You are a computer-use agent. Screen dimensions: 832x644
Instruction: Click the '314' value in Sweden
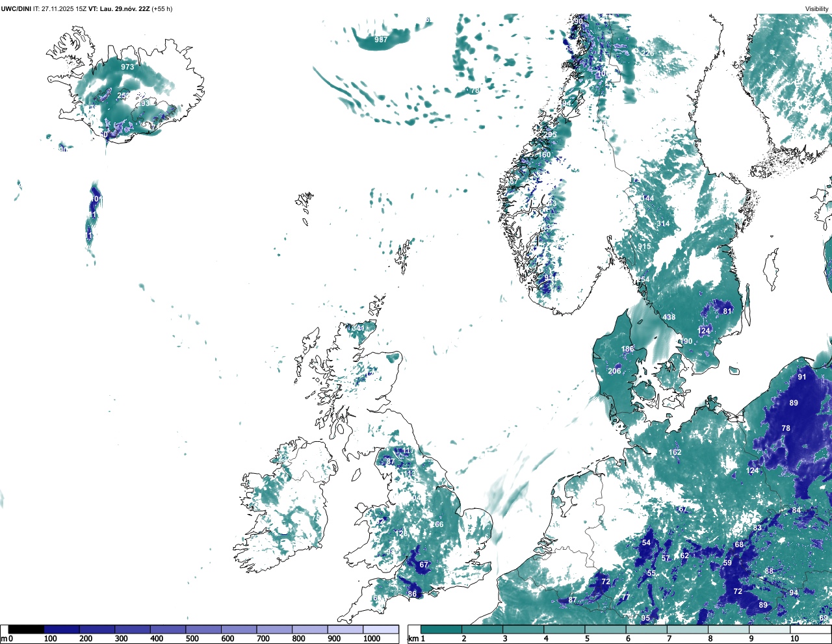coord(662,224)
